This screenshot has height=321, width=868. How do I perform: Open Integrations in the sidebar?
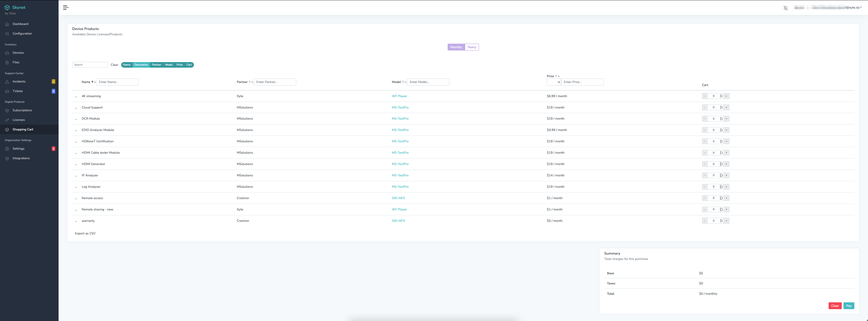[21, 158]
